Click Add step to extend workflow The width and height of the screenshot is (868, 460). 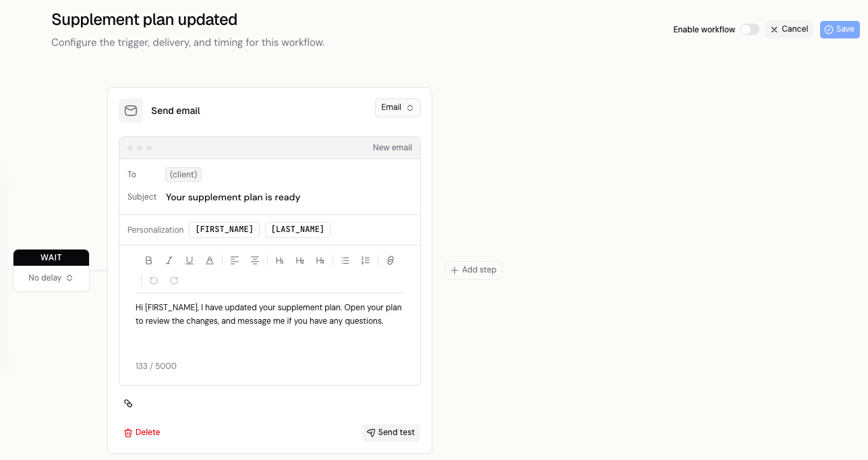tap(473, 270)
